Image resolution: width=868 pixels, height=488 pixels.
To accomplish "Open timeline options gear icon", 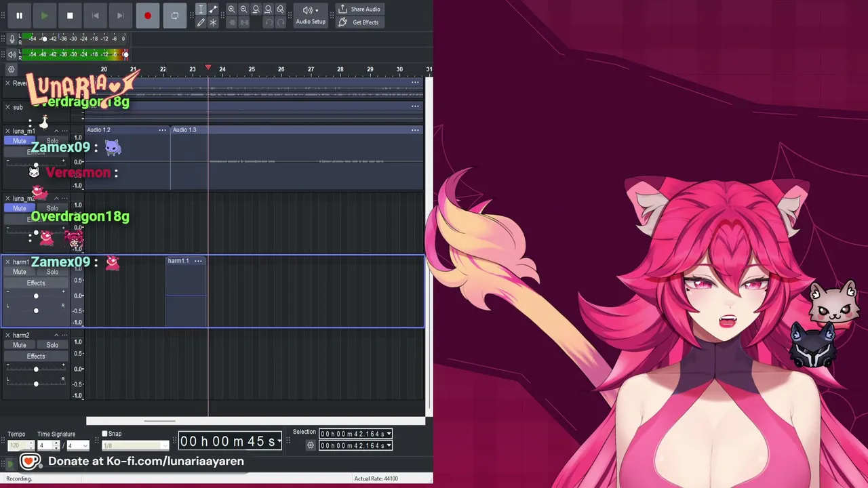I will click(11, 70).
